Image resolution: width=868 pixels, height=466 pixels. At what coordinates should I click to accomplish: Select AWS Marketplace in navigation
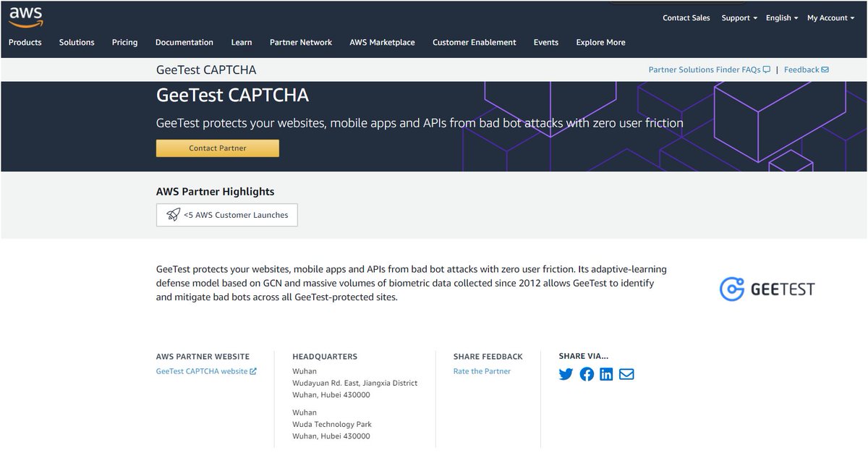click(382, 42)
